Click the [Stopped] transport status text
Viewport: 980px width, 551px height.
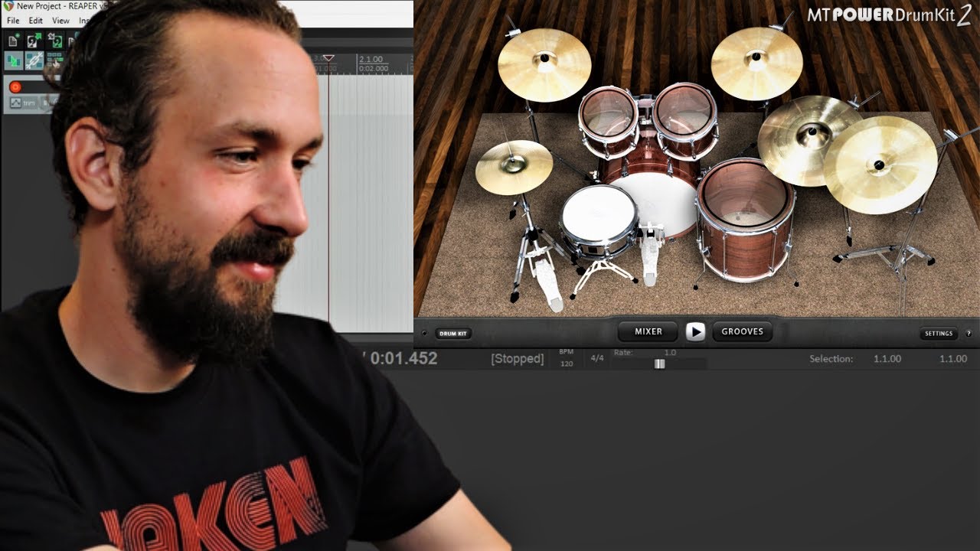518,358
